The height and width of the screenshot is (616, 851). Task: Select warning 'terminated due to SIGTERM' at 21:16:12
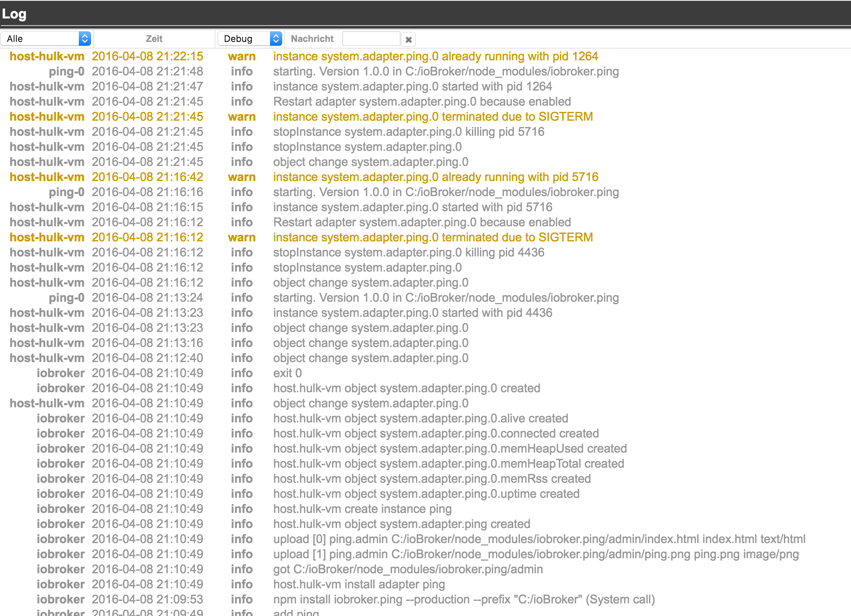point(433,237)
